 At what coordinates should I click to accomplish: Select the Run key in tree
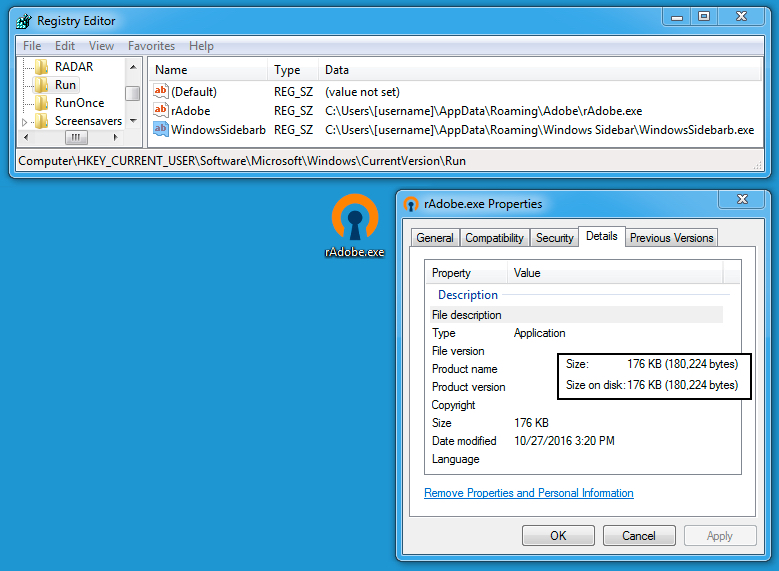[x=65, y=84]
